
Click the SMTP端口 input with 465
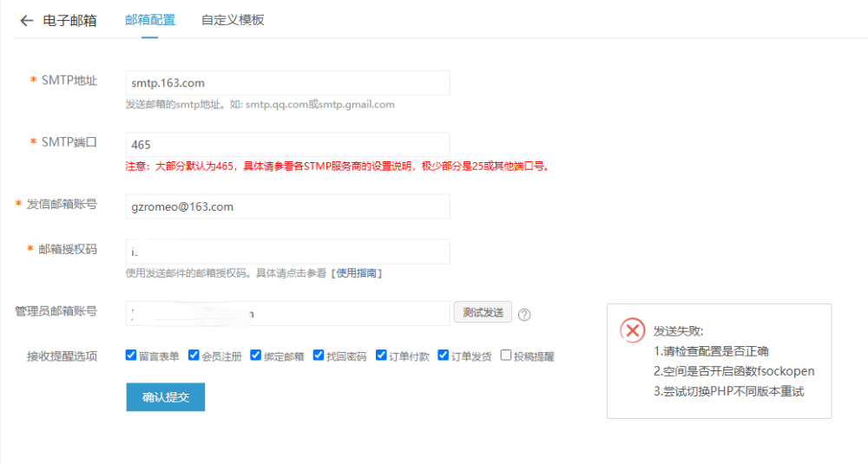click(x=288, y=145)
